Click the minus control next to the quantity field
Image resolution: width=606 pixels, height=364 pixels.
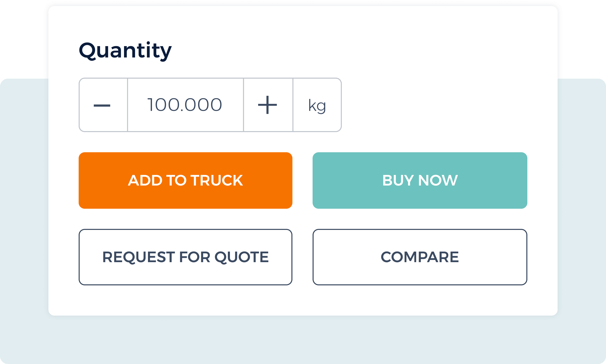(x=103, y=105)
